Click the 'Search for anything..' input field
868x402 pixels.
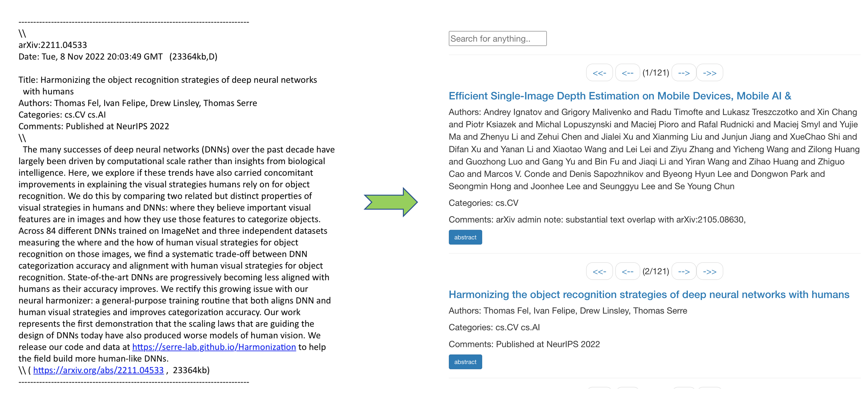pyautogui.click(x=497, y=38)
